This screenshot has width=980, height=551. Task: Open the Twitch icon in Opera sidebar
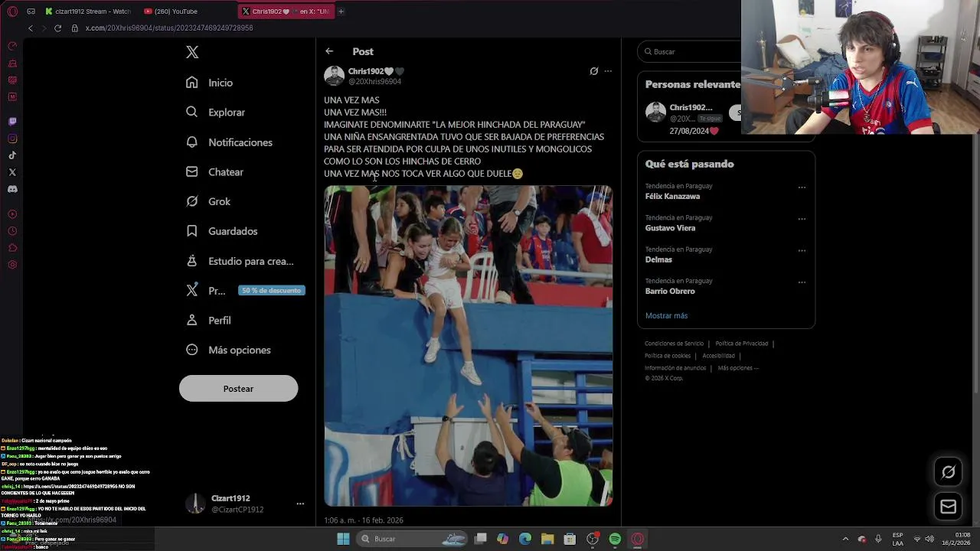pyautogui.click(x=12, y=122)
